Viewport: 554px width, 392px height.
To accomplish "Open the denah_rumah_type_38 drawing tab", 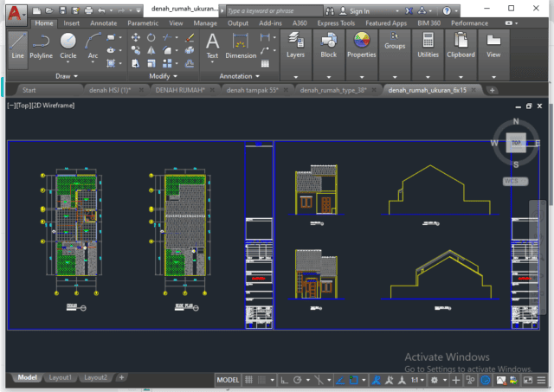I will click(333, 90).
